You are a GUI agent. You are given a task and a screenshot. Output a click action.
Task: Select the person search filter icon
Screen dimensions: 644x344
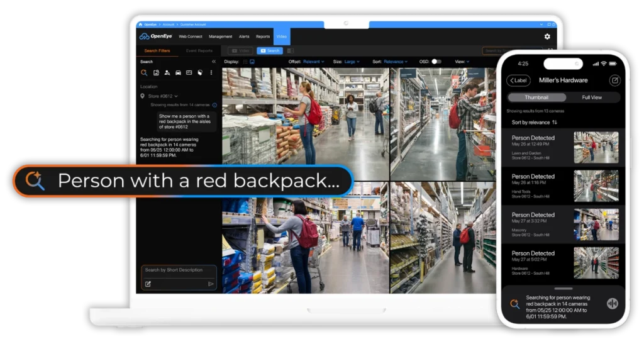tap(167, 73)
